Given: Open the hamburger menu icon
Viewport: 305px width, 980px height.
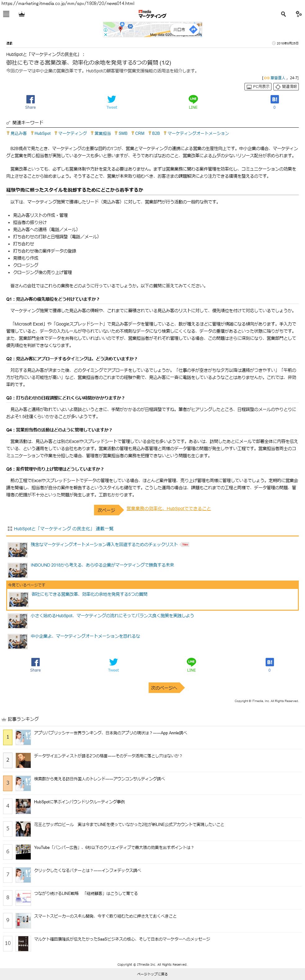Looking at the screenshot, I should 6,14.
